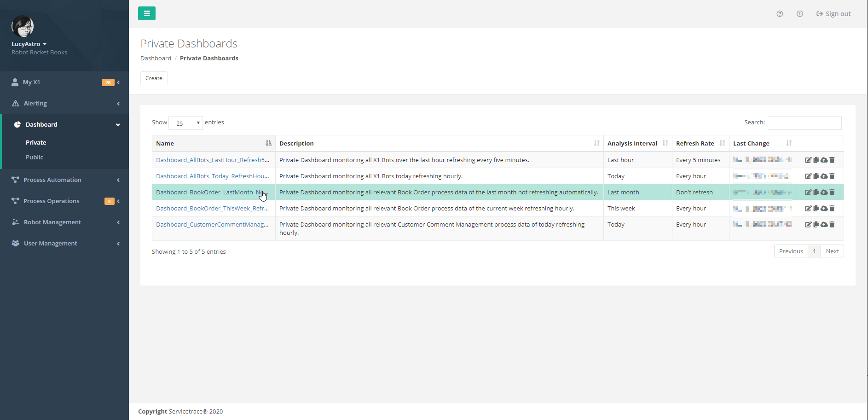Open the help icon in the top bar
This screenshot has height=420, width=868.
point(780,14)
